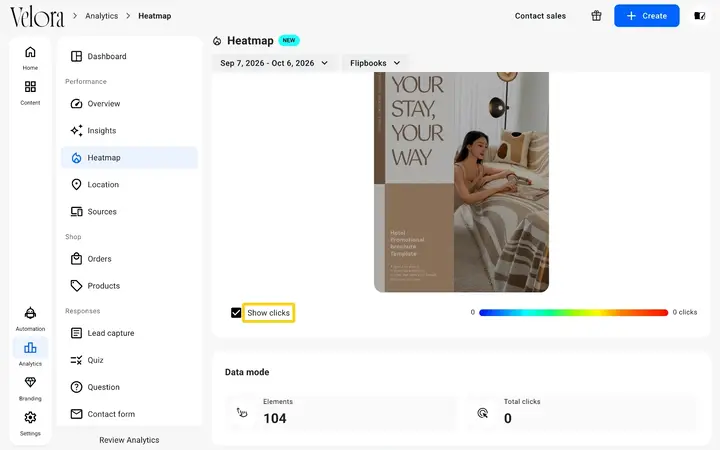Click the Sources devices icon
Screen dimensions: 720x450
click(76, 212)
